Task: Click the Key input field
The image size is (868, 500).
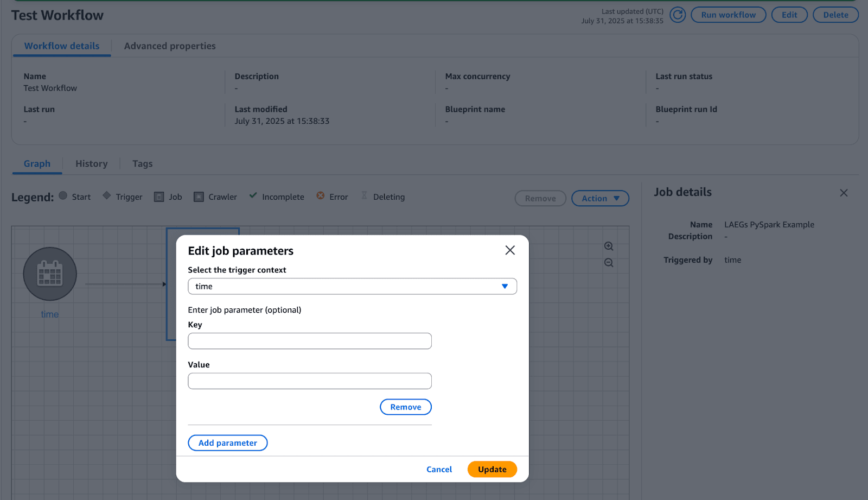Action: (309, 341)
